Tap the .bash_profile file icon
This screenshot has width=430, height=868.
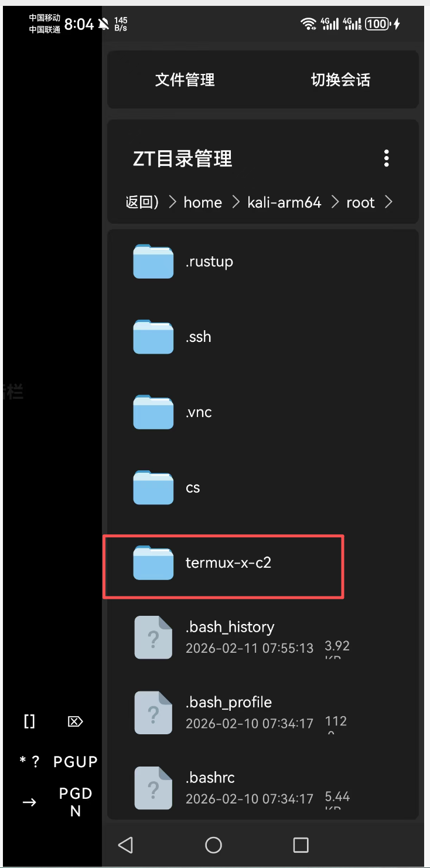click(x=153, y=713)
